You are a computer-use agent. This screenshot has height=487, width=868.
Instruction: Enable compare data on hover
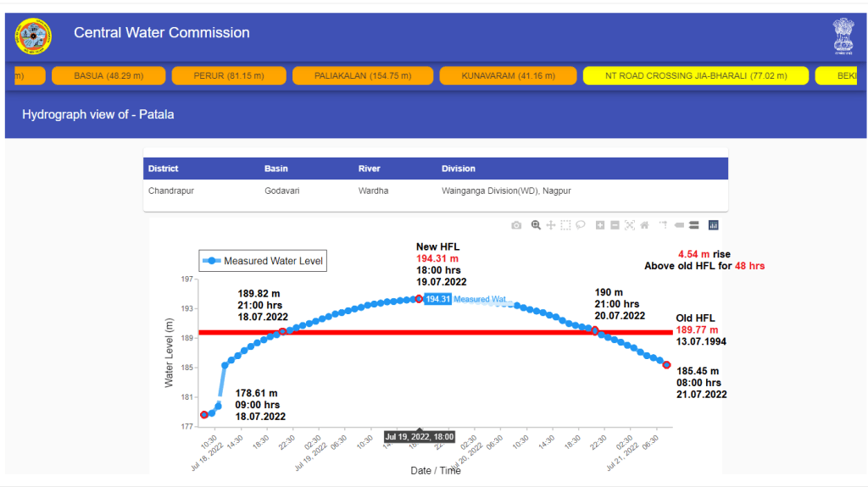coord(693,225)
